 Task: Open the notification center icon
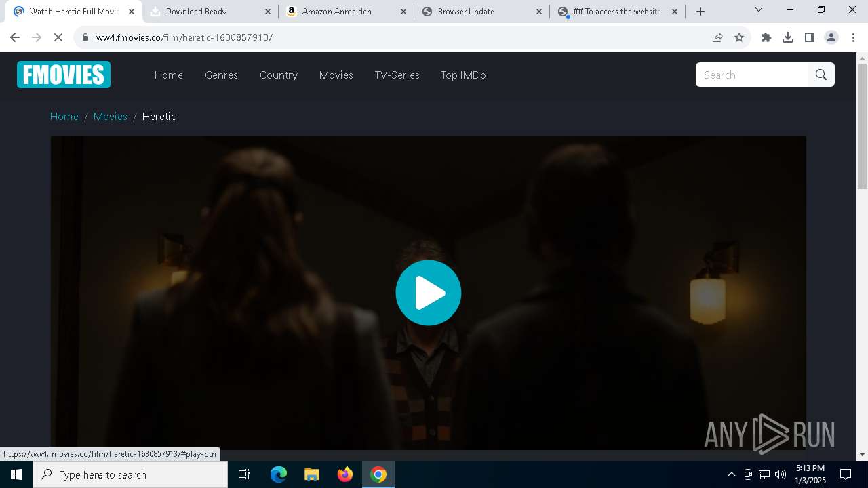click(846, 474)
